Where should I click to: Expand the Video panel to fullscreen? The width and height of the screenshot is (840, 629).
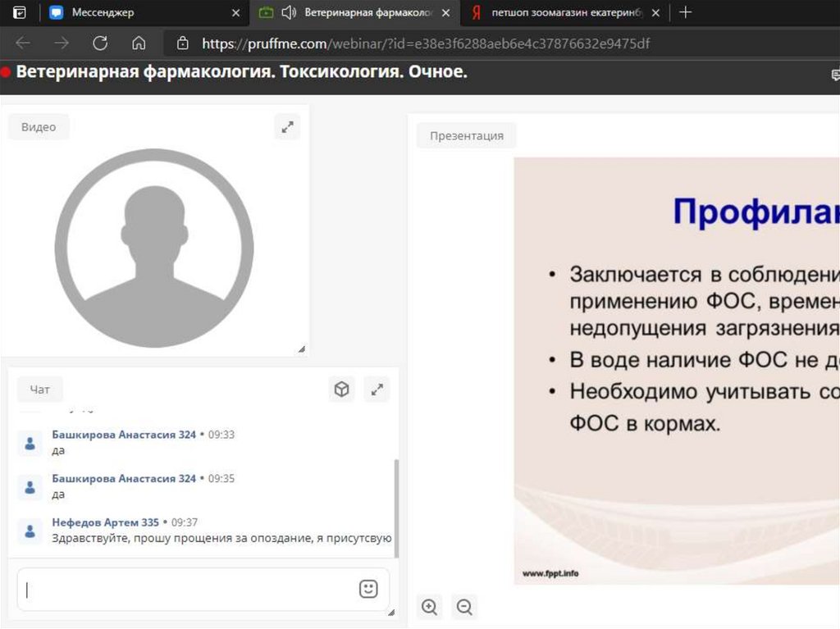(287, 127)
